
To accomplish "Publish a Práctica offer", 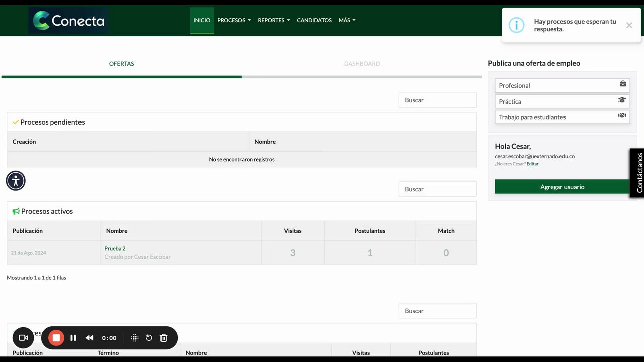I will click(x=562, y=101).
